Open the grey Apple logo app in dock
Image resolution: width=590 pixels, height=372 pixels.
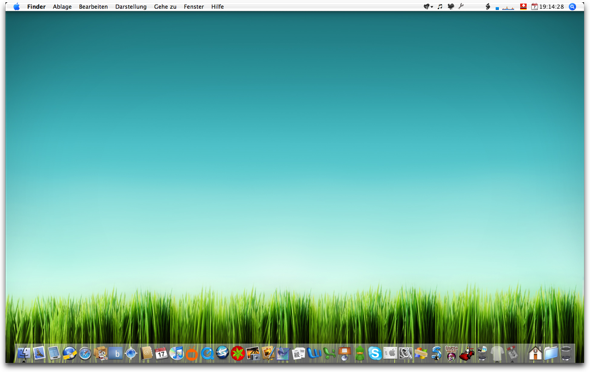(391, 353)
